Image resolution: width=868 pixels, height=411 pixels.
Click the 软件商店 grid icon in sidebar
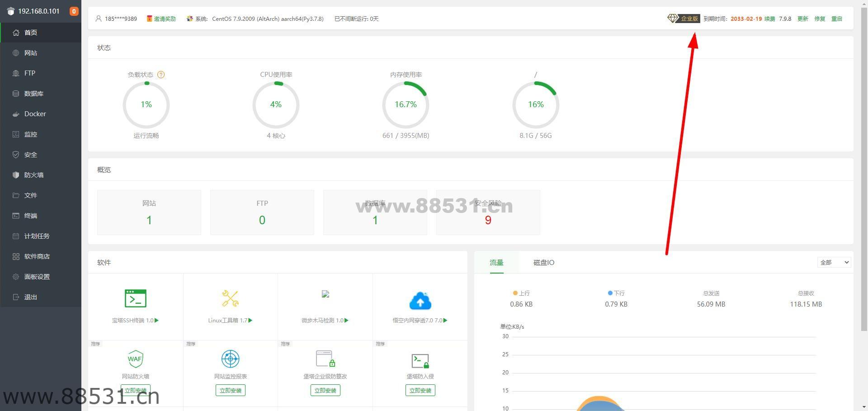(16, 256)
